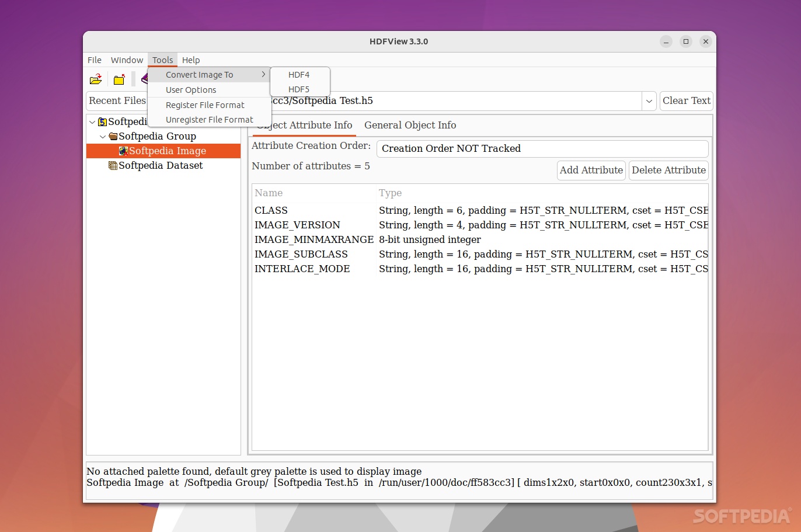The image size is (801, 532).
Task: Click the Name column header
Action: [314, 193]
